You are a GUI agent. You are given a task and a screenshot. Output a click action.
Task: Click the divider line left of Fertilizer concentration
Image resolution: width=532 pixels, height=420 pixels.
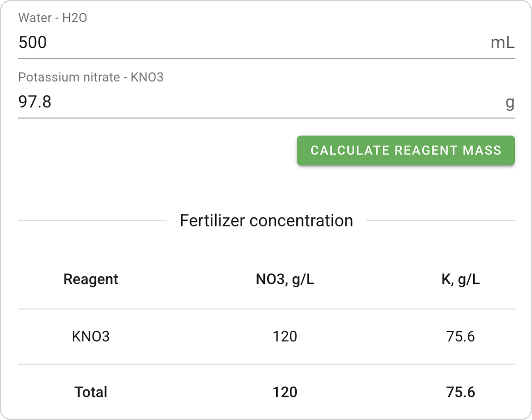pyautogui.click(x=92, y=220)
